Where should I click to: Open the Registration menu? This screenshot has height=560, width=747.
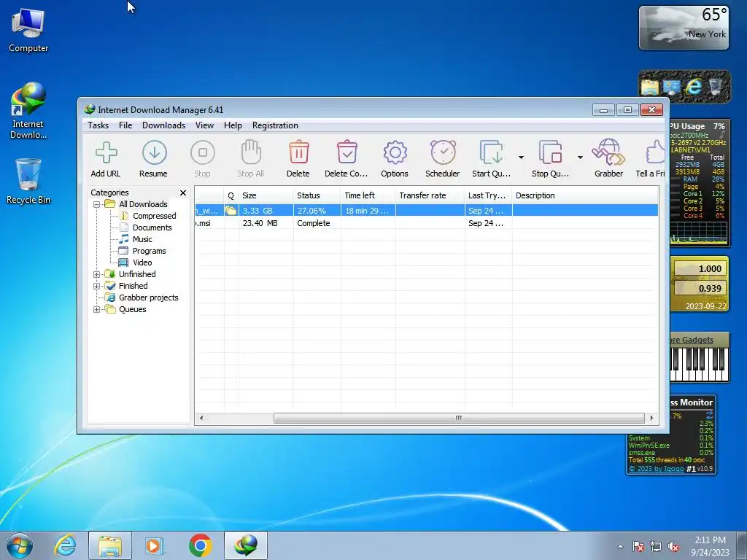[x=275, y=125]
